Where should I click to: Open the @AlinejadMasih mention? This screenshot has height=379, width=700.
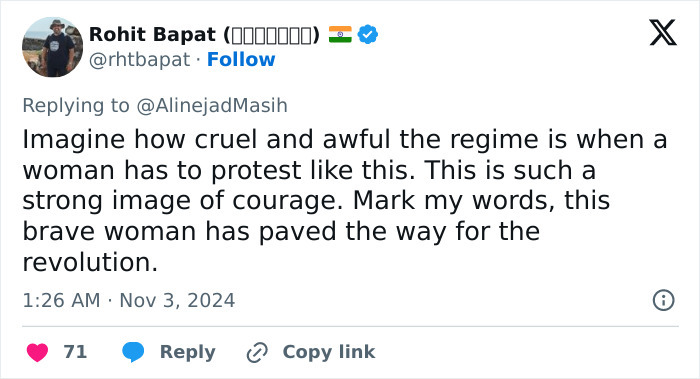tap(212, 106)
